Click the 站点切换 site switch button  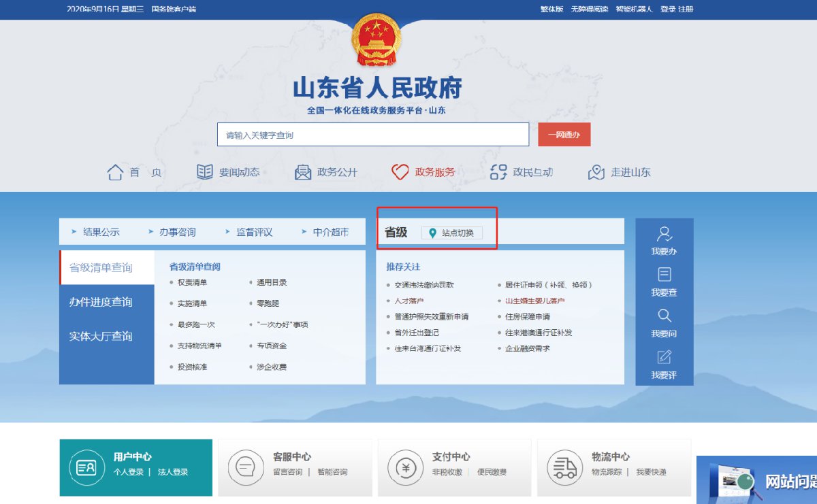tap(452, 233)
